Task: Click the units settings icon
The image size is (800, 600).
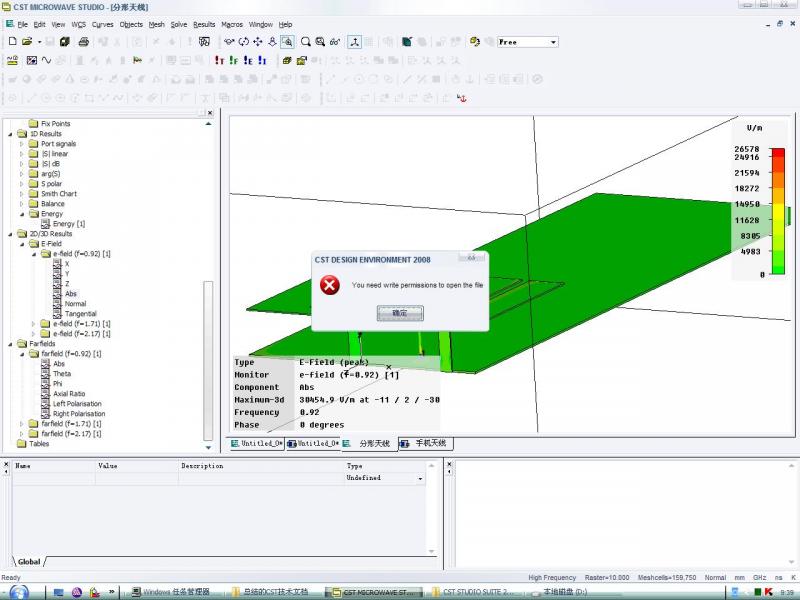Action: (12, 61)
